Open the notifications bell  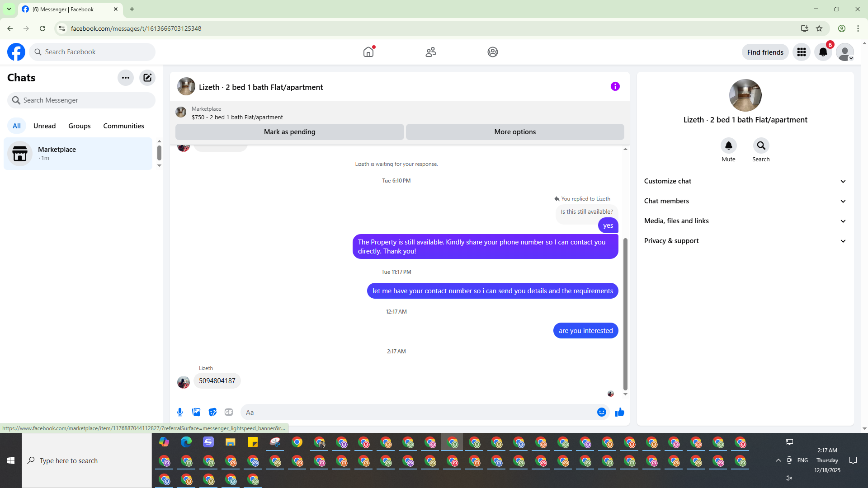coord(823,52)
